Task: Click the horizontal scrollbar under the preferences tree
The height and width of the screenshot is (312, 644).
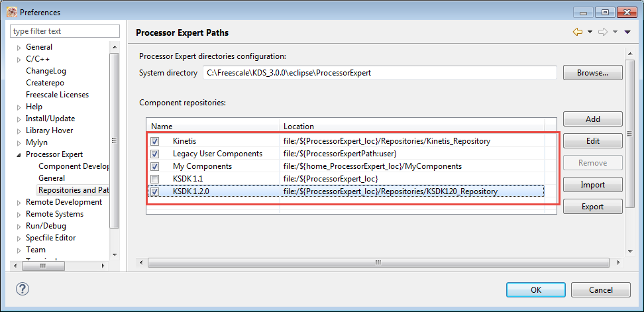Action: [43, 266]
